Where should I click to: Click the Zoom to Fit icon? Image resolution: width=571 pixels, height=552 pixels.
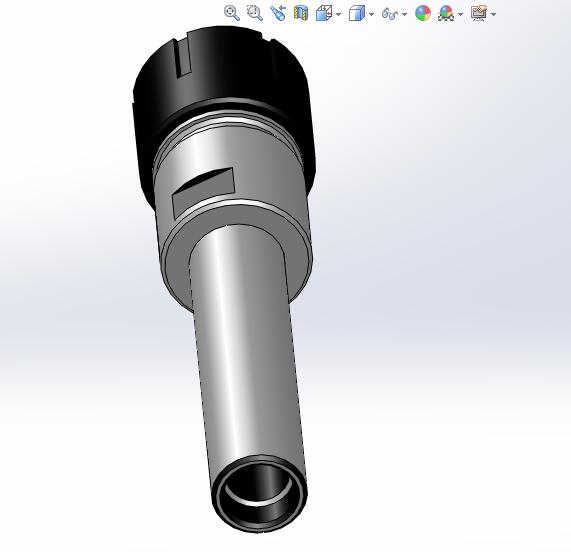[232, 13]
